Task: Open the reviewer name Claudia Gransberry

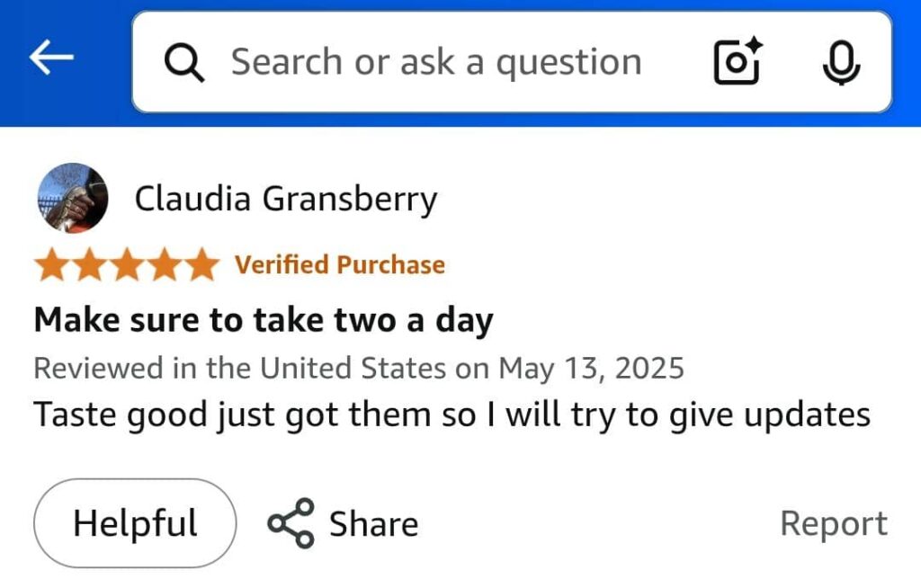Action: coord(286,199)
